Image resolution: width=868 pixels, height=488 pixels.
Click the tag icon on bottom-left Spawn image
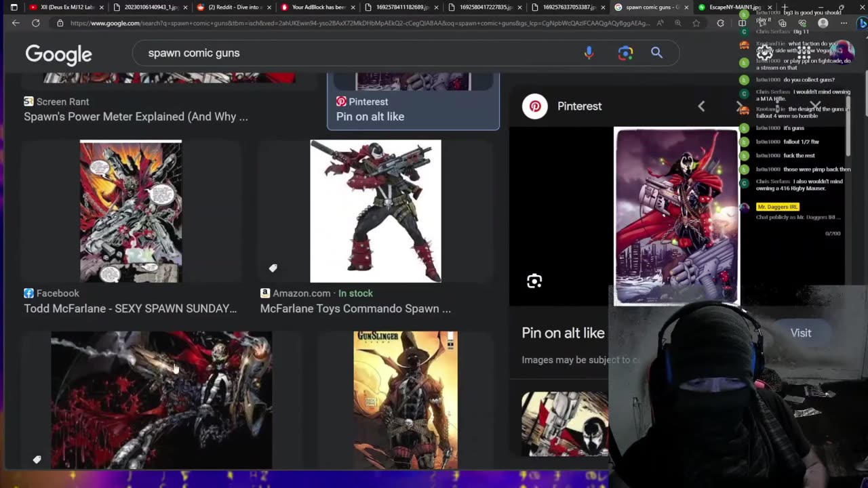click(37, 460)
